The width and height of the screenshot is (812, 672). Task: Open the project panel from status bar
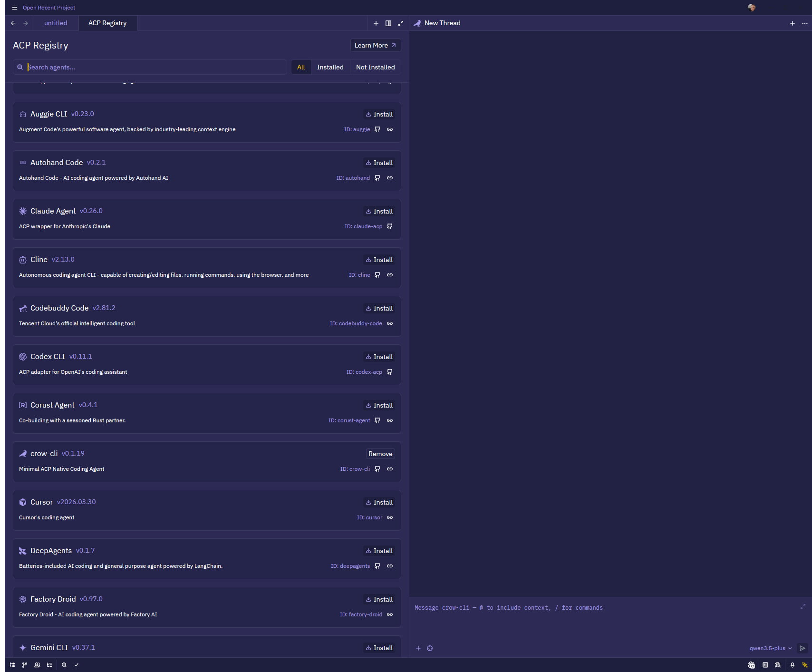click(12, 664)
